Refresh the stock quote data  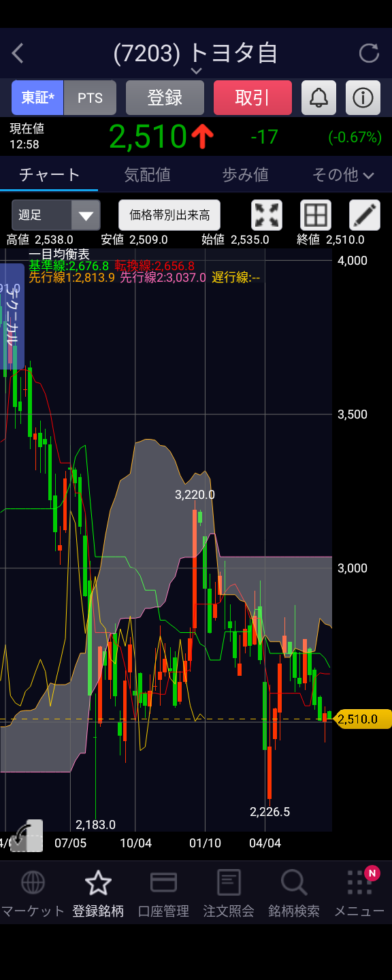pyautogui.click(x=369, y=53)
